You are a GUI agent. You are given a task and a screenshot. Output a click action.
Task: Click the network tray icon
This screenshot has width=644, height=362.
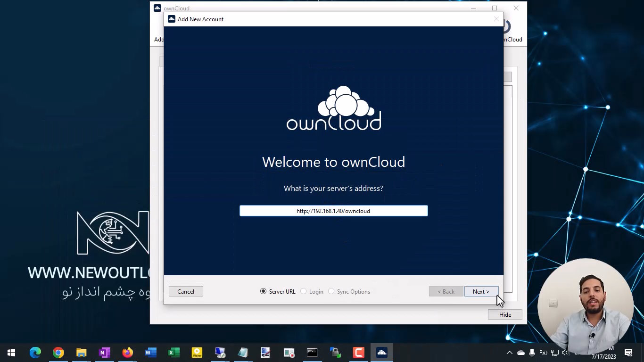click(554, 353)
